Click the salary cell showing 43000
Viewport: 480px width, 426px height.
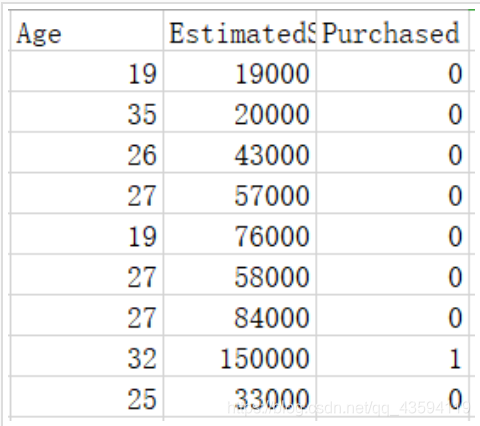(240, 152)
